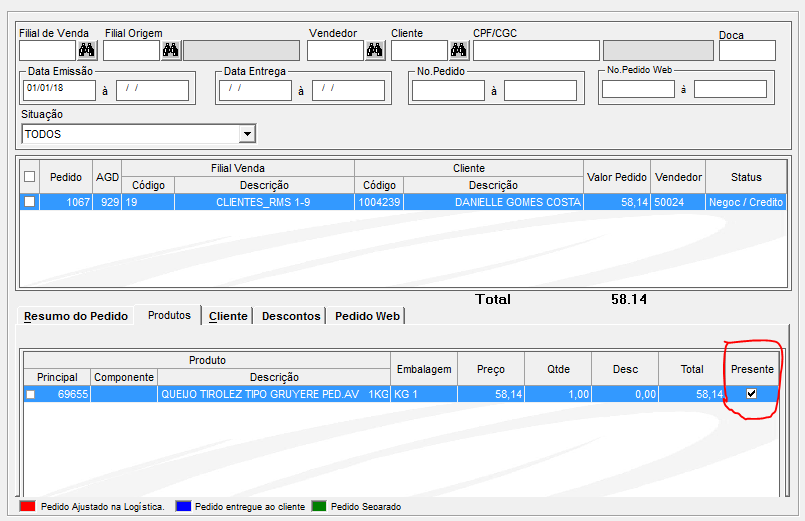The image size is (805, 521).
Task: Click CLIENTES_RMS 1-9 branch description cell
Action: point(264,202)
